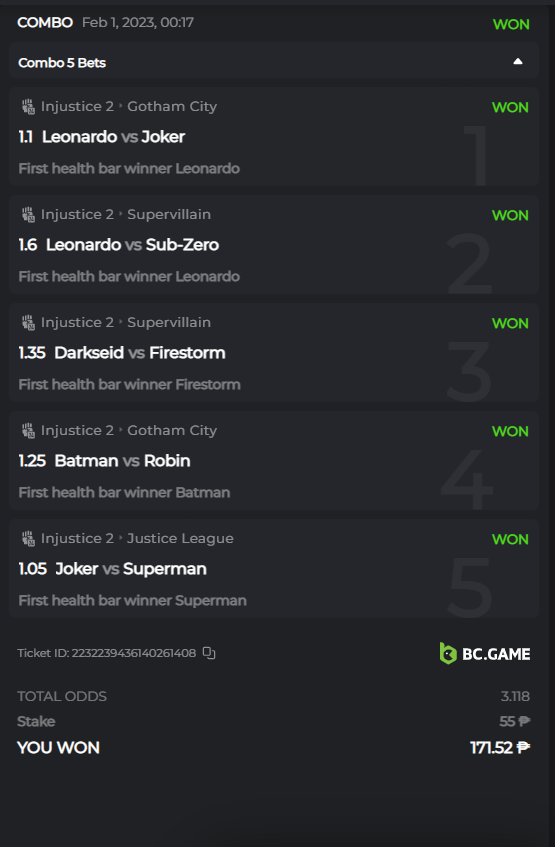
Task: Select the ticket ID number text
Action: [133, 653]
